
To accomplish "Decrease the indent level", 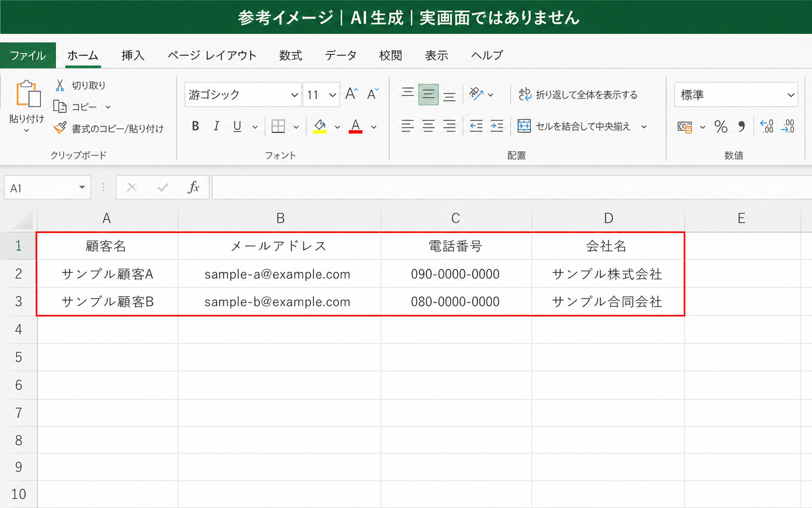I will [x=476, y=126].
